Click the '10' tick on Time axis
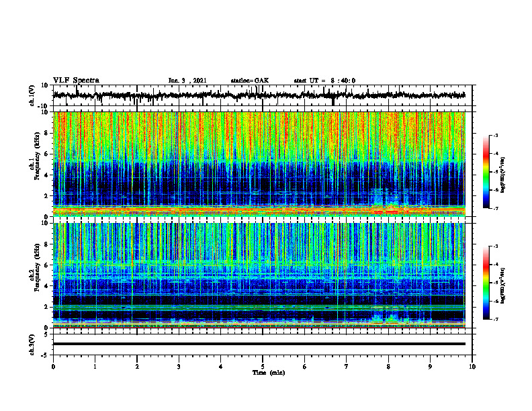 pyautogui.click(x=472, y=367)
